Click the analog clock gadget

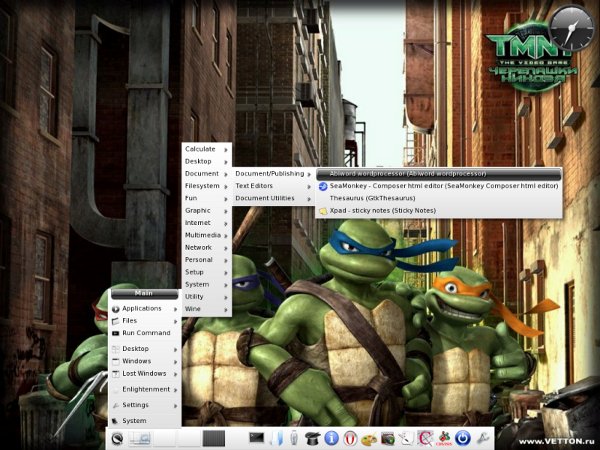(x=571, y=29)
